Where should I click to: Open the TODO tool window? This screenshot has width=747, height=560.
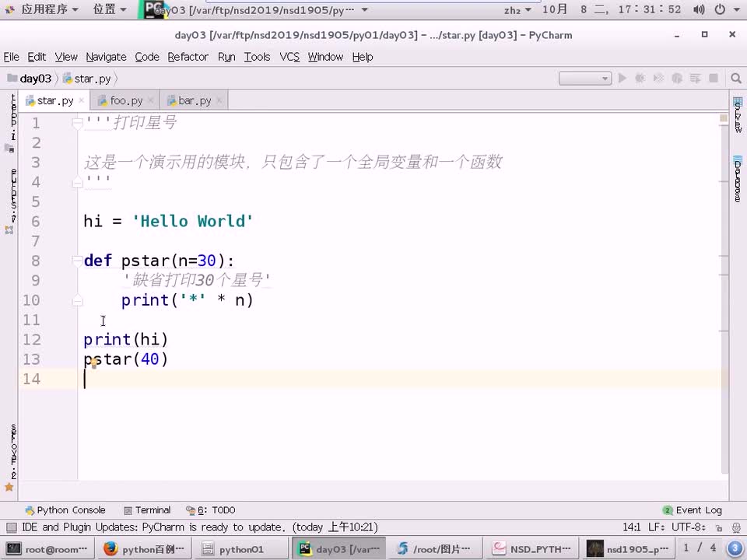click(211, 510)
